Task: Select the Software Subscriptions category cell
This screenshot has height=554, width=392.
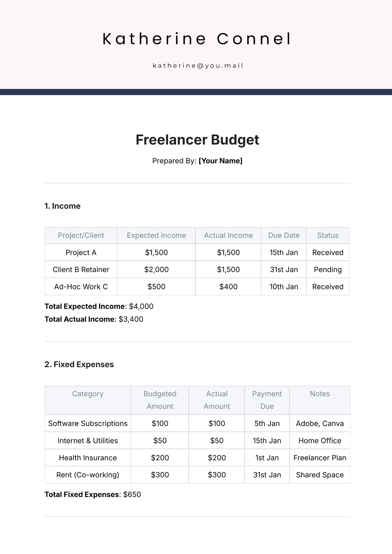Action: point(88,424)
